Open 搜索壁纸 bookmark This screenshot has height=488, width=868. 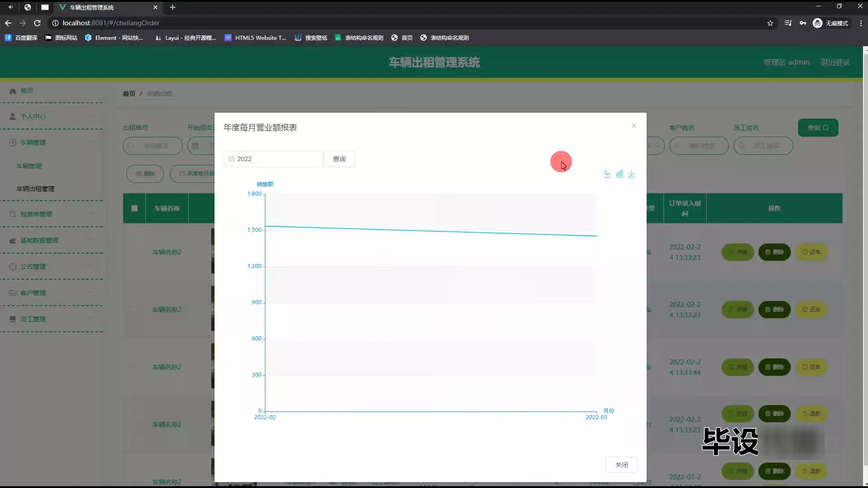point(311,38)
